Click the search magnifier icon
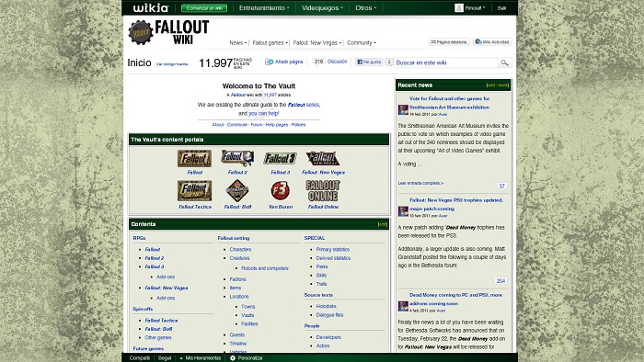This screenshot has width=644, height=362. (504, 62)
